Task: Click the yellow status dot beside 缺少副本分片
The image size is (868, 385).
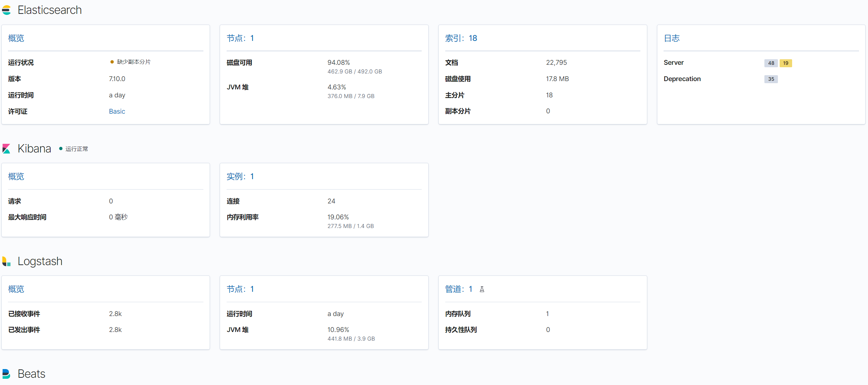Action: click(112, 62)
